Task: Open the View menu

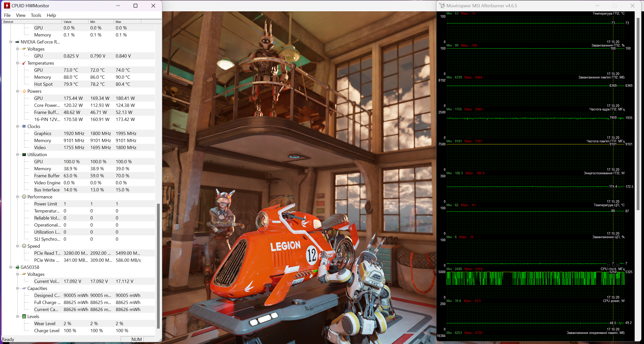Action: point(21,15)
